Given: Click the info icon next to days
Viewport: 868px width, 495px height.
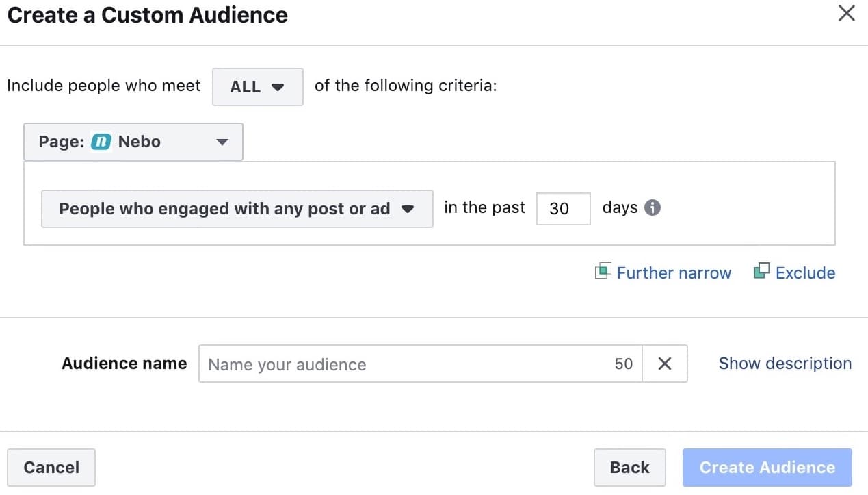Looking at the screenshot, I should pyautogui.click(x=653, y=207).
